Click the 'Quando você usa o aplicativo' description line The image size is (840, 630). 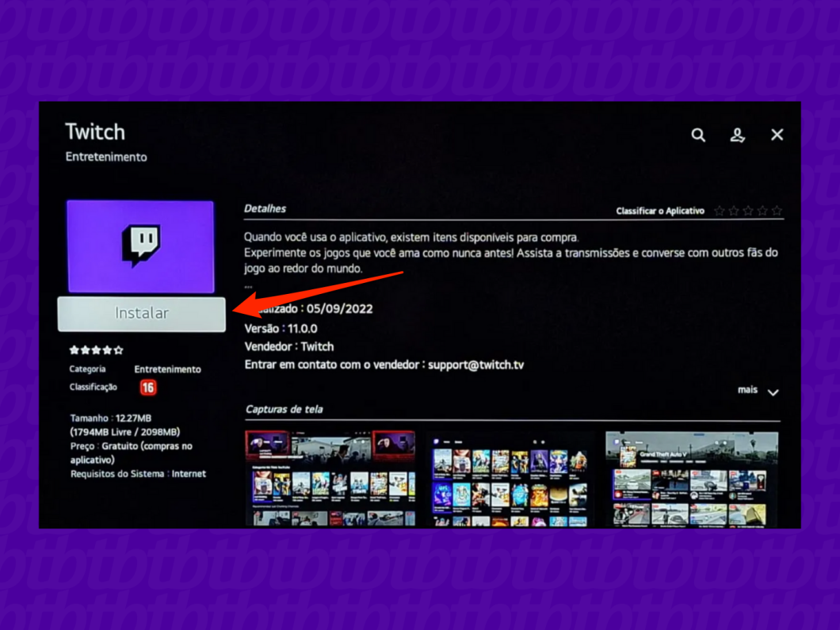click(x=411, y=237)
